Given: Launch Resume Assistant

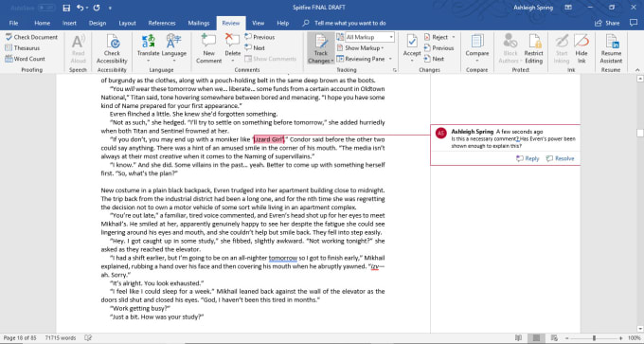Looking at the screenshot, I should coord(611,49).
